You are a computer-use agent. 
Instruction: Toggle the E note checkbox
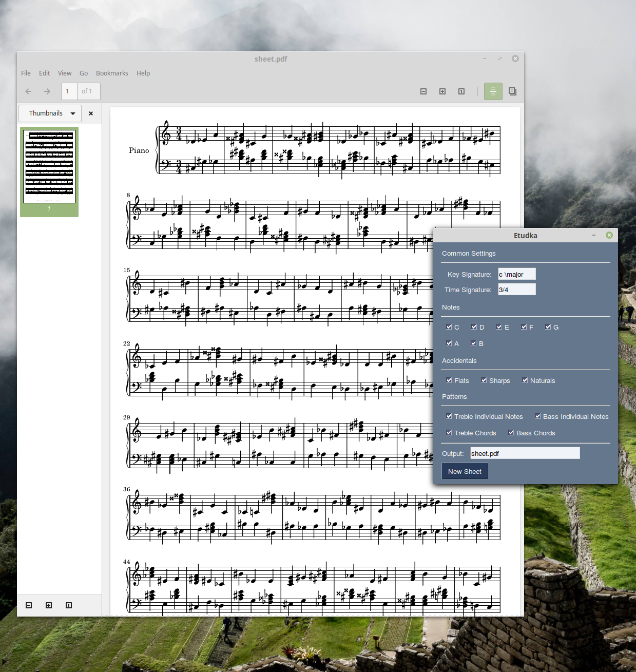(499, 327)
